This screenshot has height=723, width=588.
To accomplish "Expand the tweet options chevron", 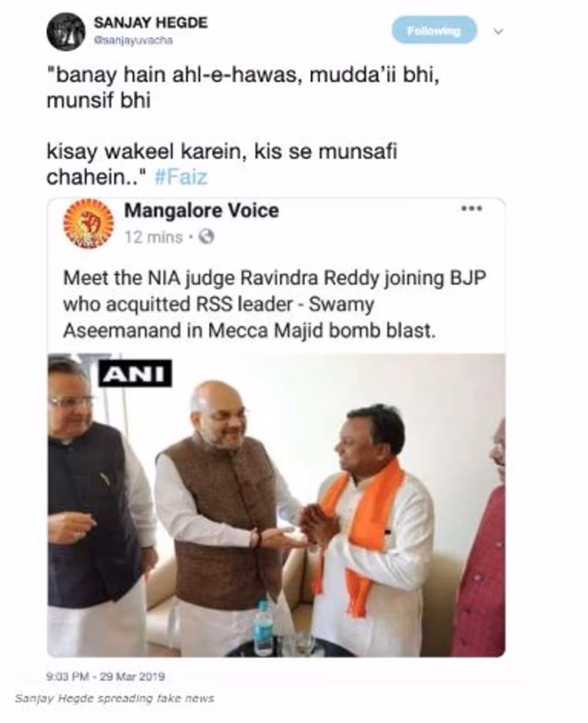I will [x=498, y=31].
